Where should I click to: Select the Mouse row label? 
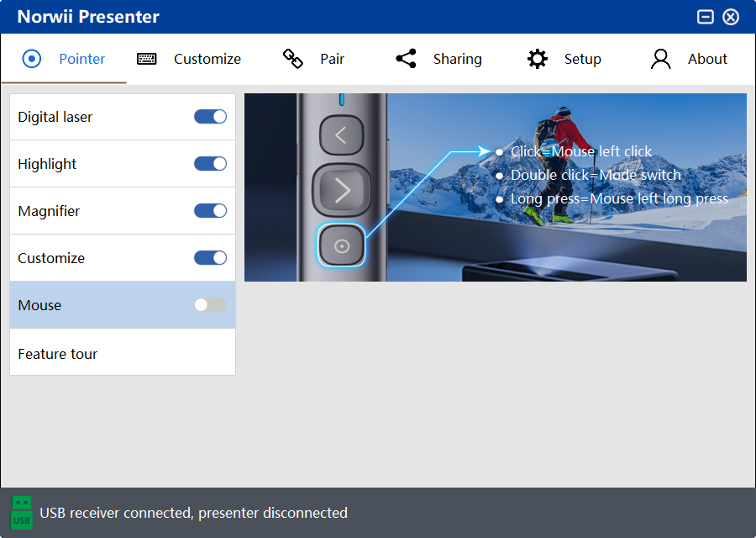(x=39, y=305)
